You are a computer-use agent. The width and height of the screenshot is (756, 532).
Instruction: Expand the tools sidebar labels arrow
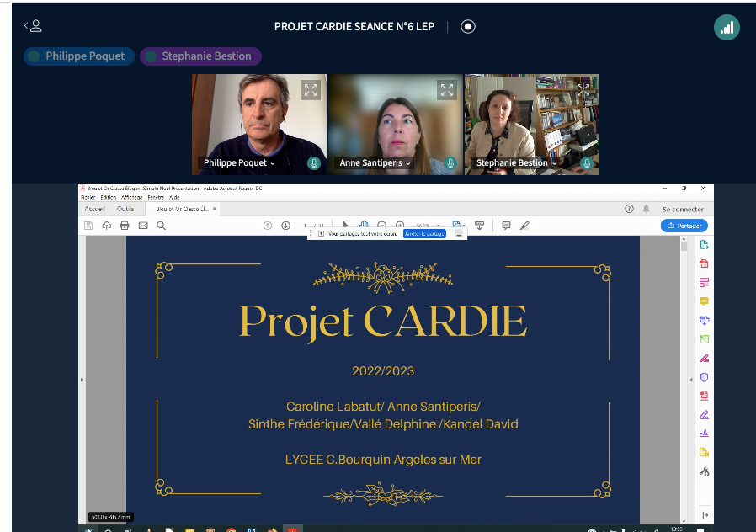705,515
